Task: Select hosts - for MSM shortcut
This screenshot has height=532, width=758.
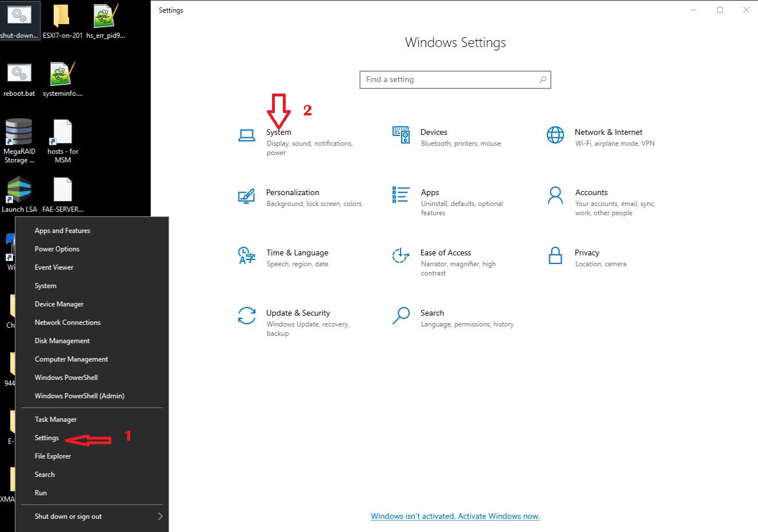Action: point(62,131)
